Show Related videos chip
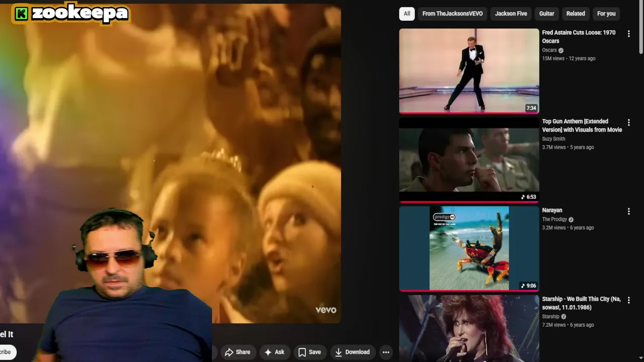The height and width of the screenshot is (362, 644). (x=576, y=14)
